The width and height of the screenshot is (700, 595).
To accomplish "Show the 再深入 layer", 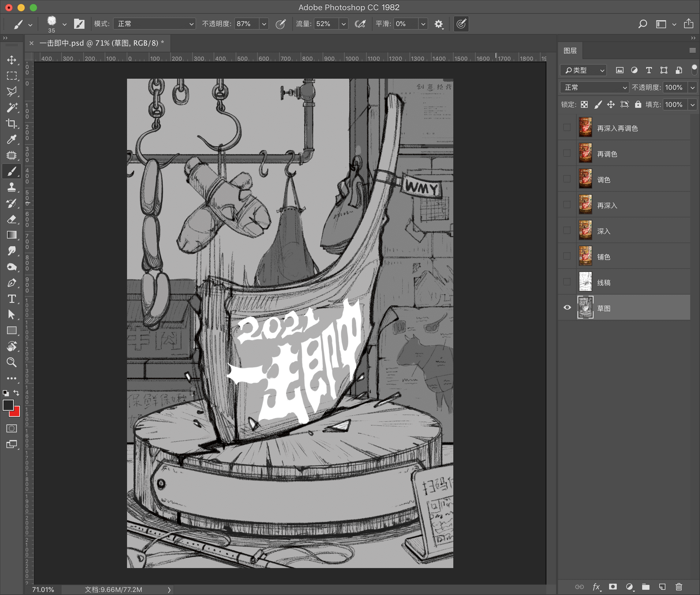I will coord(567,205).
